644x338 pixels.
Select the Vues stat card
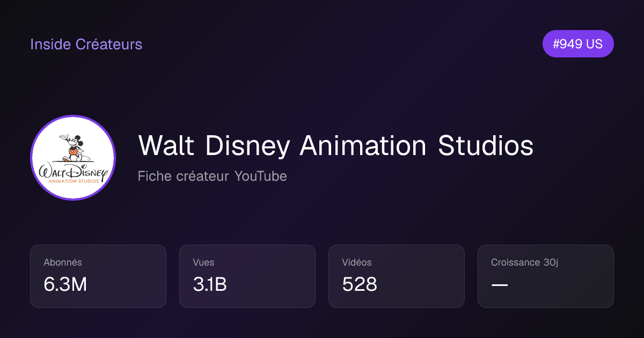click(x=247, y=276)
